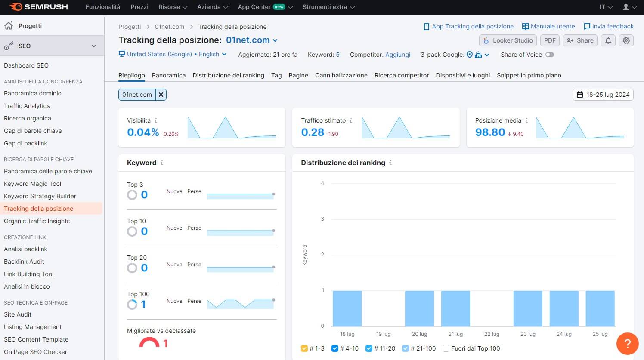Viewport: 644px width, 360px height.
Task: Open Backlink Audit in sidebar
Action: (x=24, y=262)
